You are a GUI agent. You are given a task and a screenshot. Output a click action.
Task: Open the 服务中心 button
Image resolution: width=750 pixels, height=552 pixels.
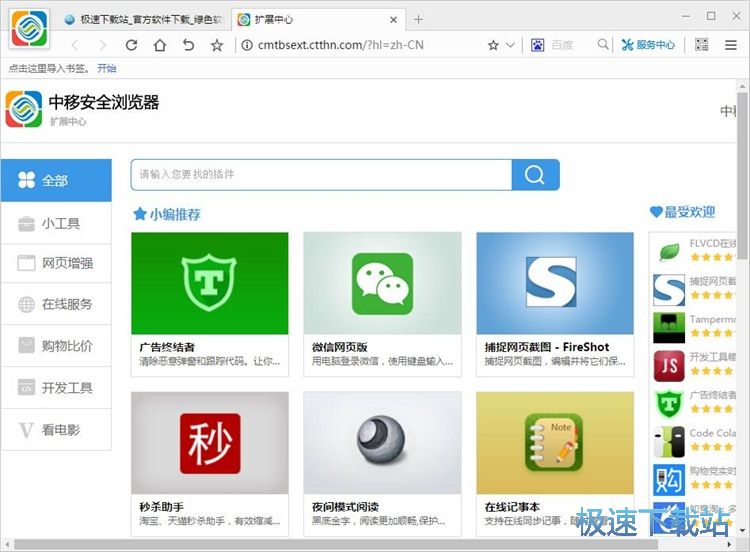(648, 45)
